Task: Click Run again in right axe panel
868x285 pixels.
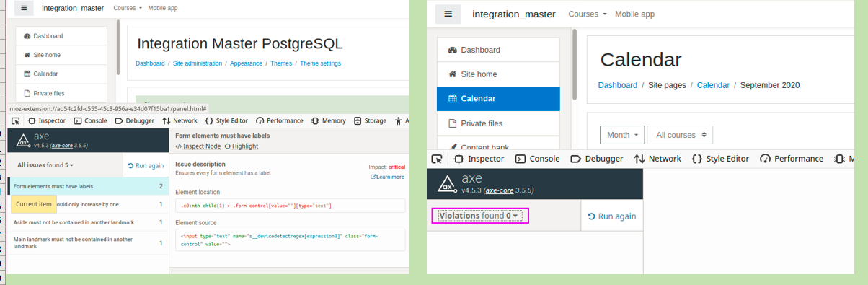Action: click(x=612, y=216)
